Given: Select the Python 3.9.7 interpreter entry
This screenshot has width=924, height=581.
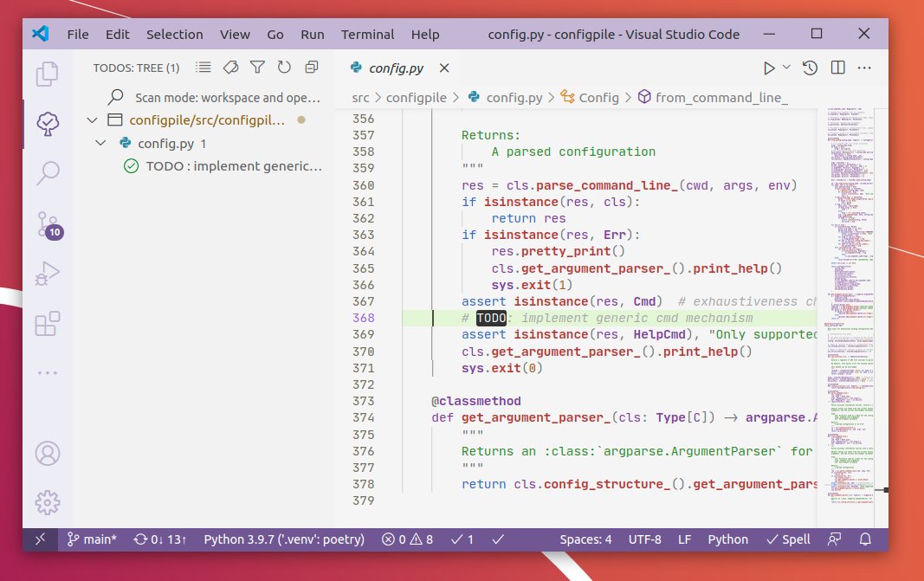Looking at the screenshot, I should pyautogui.click(x=283, y=539).
